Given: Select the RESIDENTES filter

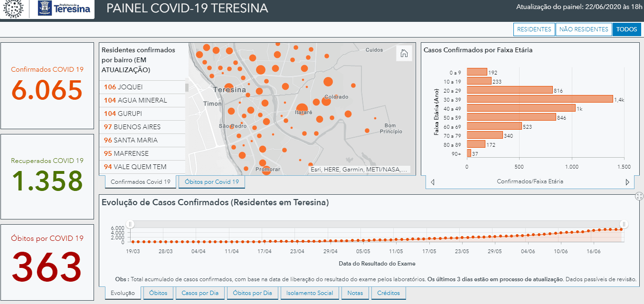Looking at the screenshot, I should (x=534, y=29).
